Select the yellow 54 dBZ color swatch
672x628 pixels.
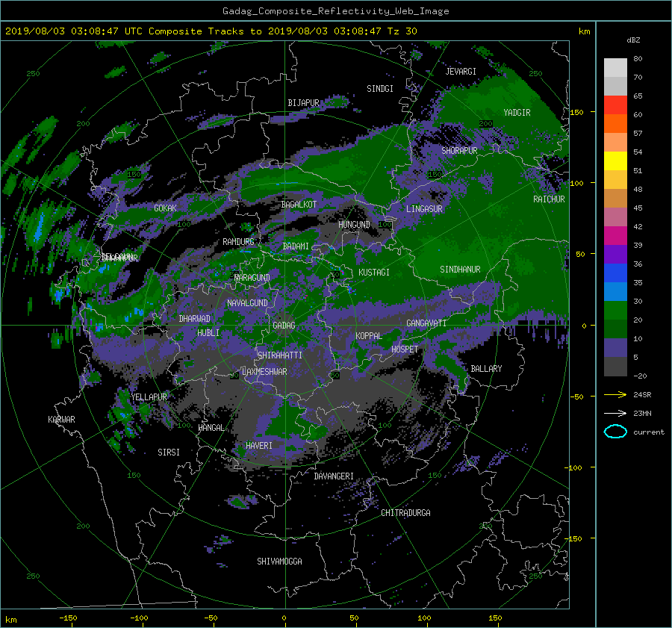tap(615, 161)
